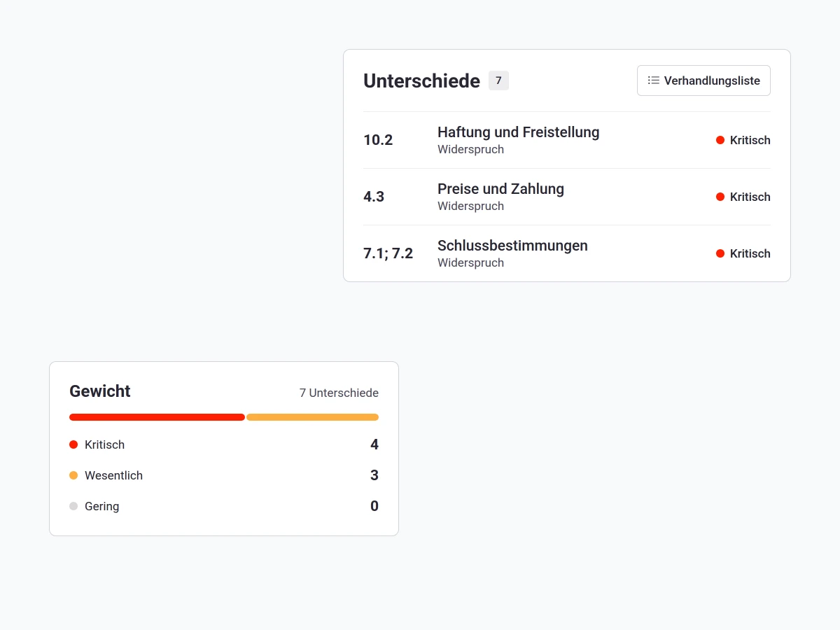840x630 pixels.
Task: Click the Kritisch status in Preise row
Action: tap(743, 197)
